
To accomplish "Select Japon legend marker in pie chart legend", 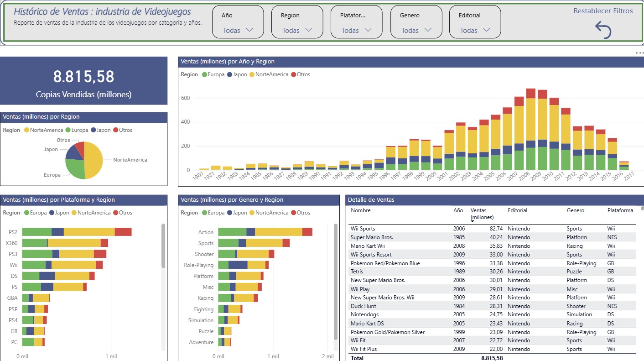I will coord(93,130).
